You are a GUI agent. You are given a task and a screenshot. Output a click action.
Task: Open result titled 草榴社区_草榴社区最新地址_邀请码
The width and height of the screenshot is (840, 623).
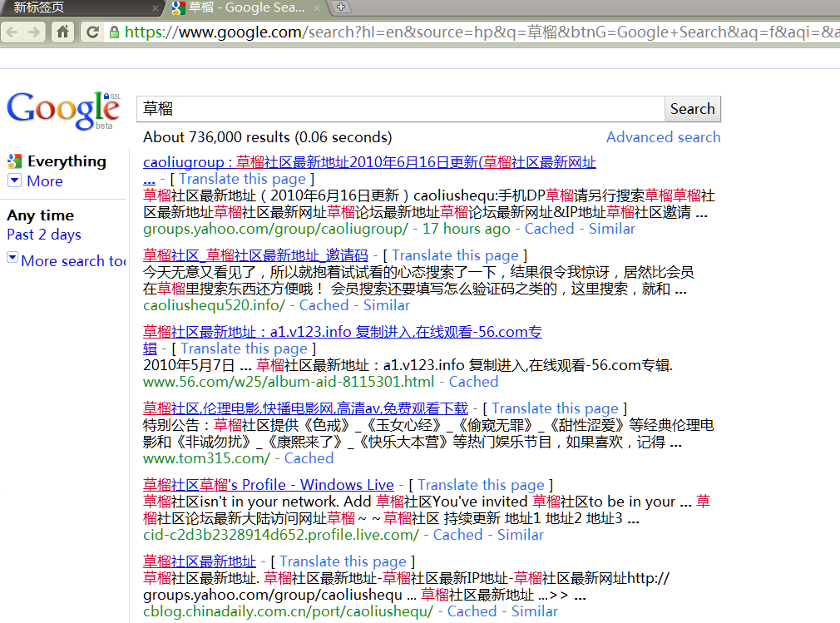[x=255, y=255]
